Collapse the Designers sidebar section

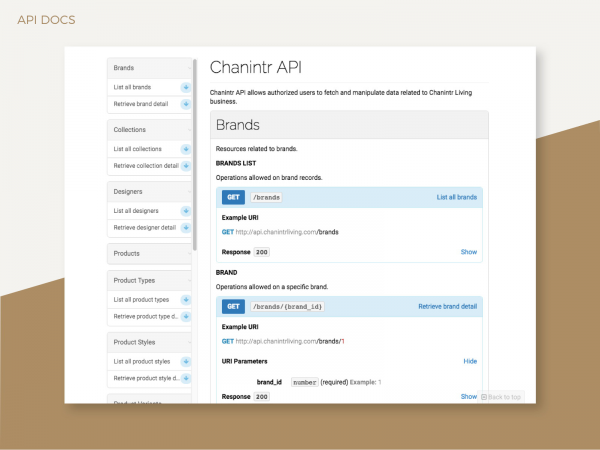point(149,192)
